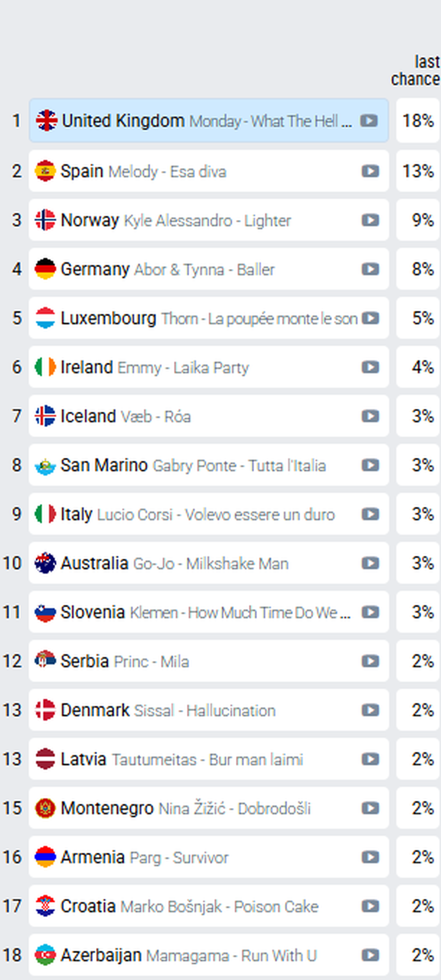The width and height of the screenshot is (441, 980).
Task: Open the Slovenia entry by Klemen
Action: [x=198, y=612]
